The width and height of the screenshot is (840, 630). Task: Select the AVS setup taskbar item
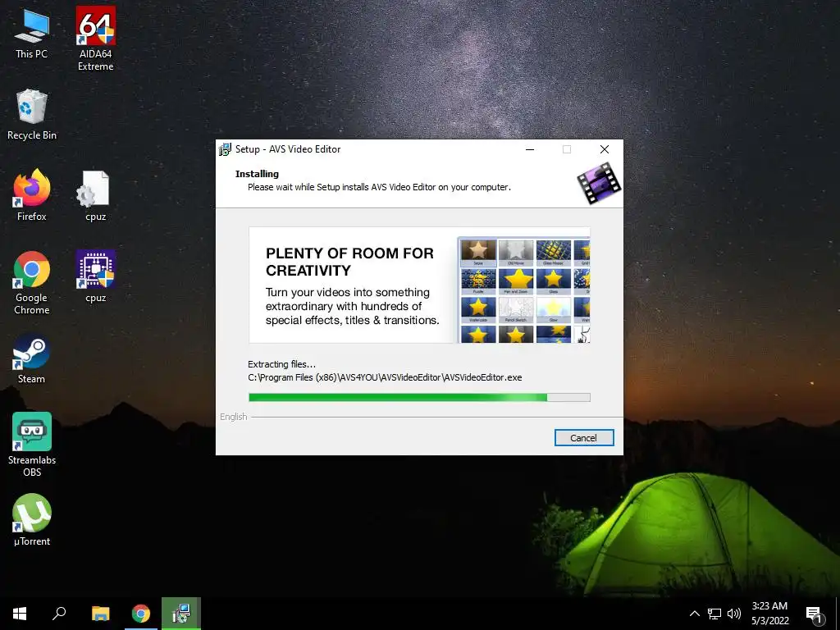181,614
